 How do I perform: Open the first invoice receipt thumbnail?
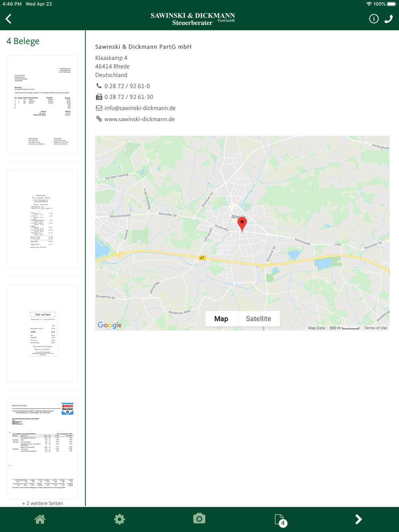coord(42,104)
